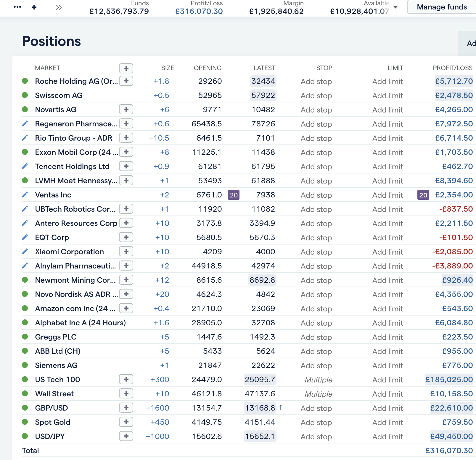Image resolution: width=476 pixels, height=460 pixels.
Task: Click the pencil icon for Tencent Holdings
Action: point(25,166)
